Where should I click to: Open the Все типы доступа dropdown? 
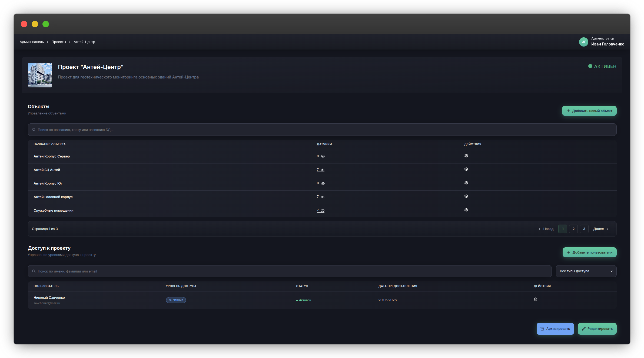[586, 271]
